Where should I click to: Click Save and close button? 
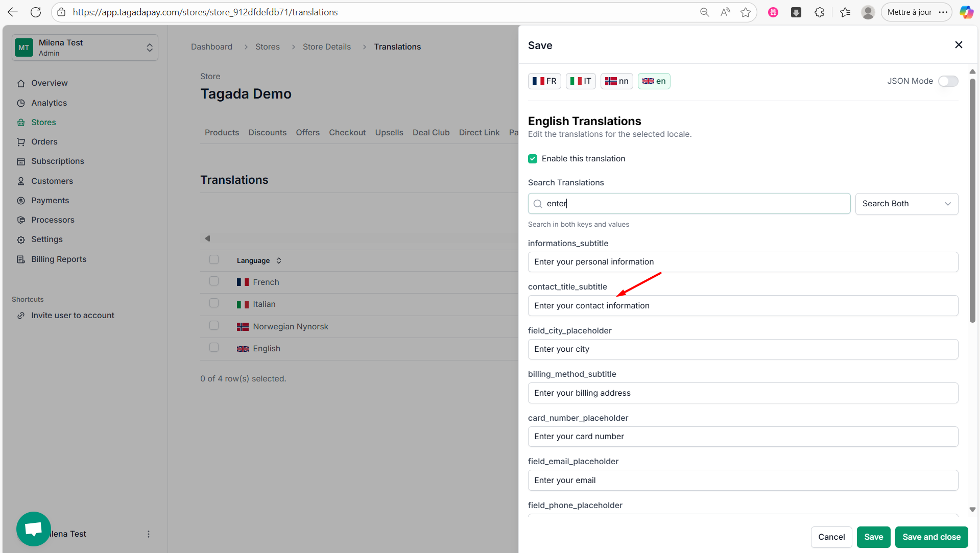tap(931, 537)
